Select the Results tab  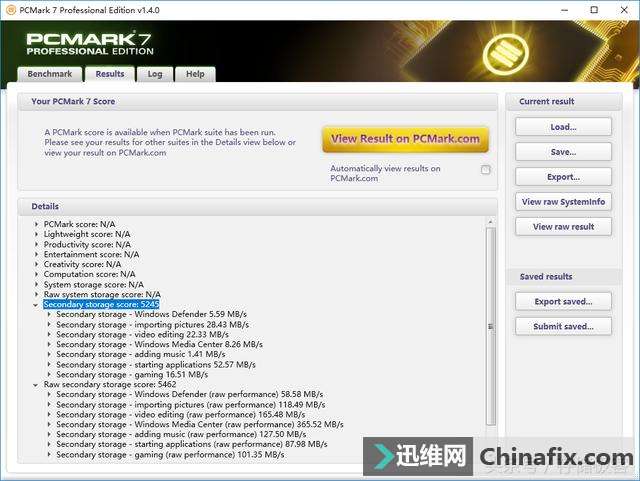pos(109,74)
